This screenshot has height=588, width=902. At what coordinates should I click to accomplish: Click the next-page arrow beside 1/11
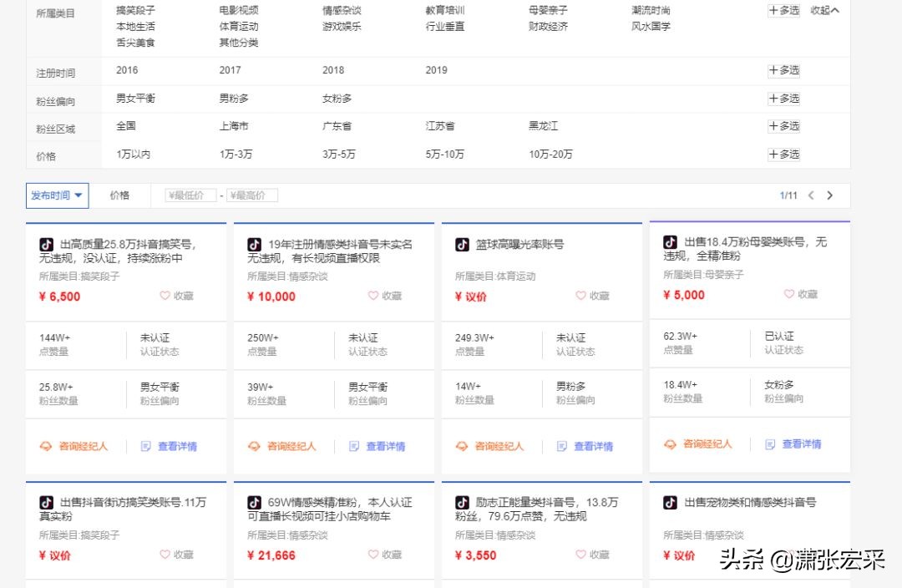(x=830, y=195)
